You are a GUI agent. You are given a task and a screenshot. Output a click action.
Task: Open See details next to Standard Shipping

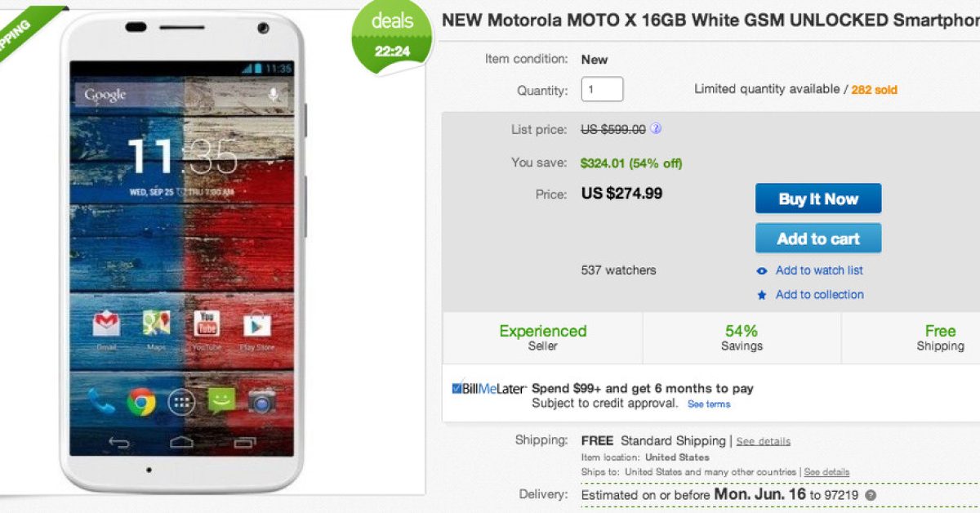pyautogui.click(x=763, y=442)
